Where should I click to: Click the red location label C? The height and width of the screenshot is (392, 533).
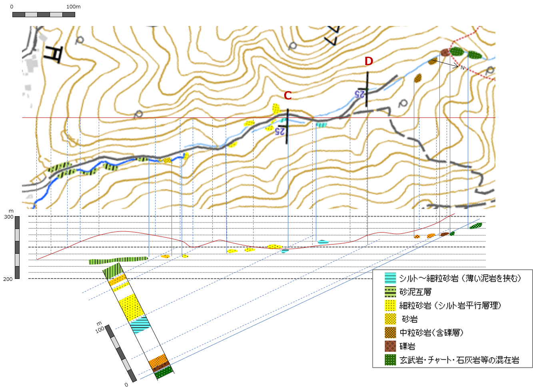pos(287,96)
